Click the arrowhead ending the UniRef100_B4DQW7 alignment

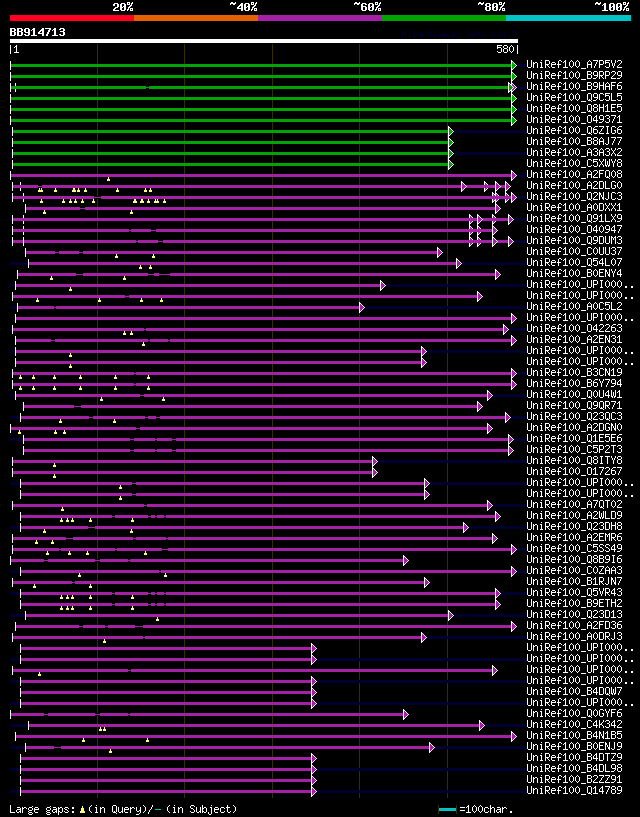pyautogui.click(x=314, y=692)
